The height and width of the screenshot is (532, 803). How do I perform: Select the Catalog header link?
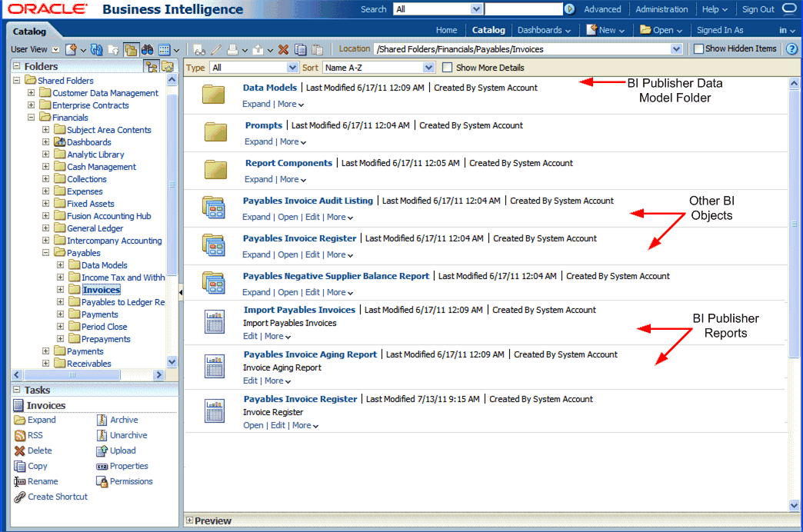(488, 30)
